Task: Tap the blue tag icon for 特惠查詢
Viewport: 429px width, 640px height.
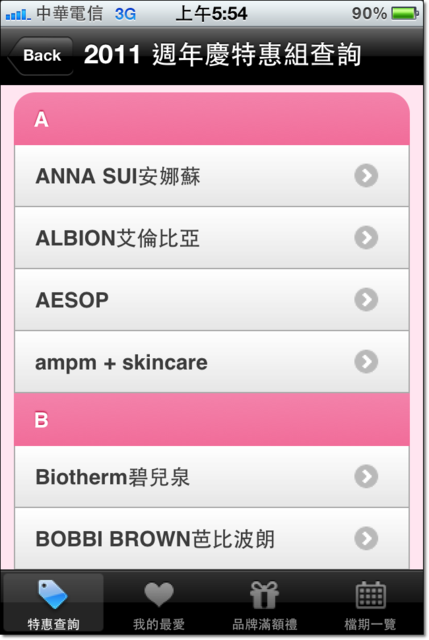Action: coord(53,594)
